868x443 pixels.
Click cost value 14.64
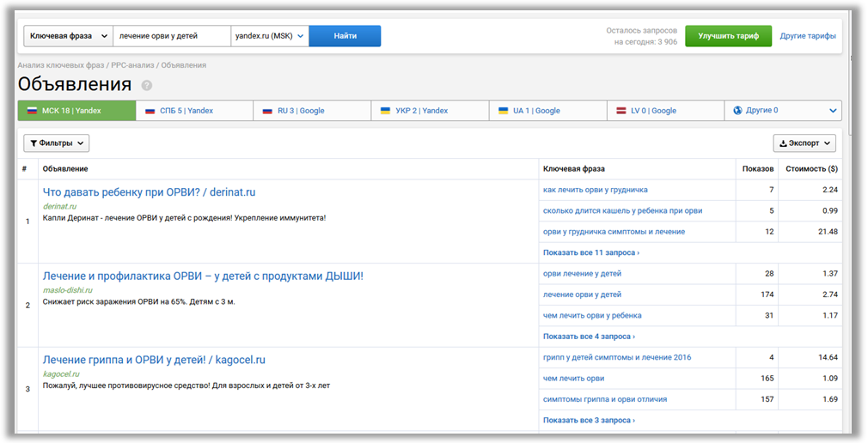(x=828, y=357)
